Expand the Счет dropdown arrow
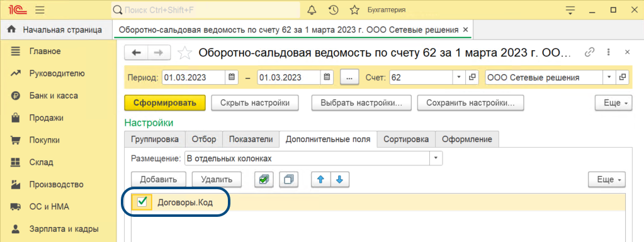The width and height of the screenshot is (644, 242). point(458,77)
